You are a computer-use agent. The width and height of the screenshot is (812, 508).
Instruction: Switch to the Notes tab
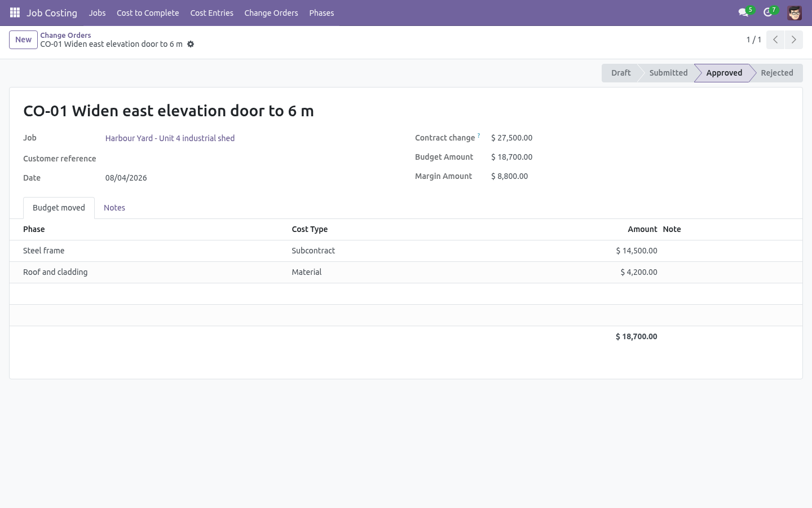(x=114, y=208)
